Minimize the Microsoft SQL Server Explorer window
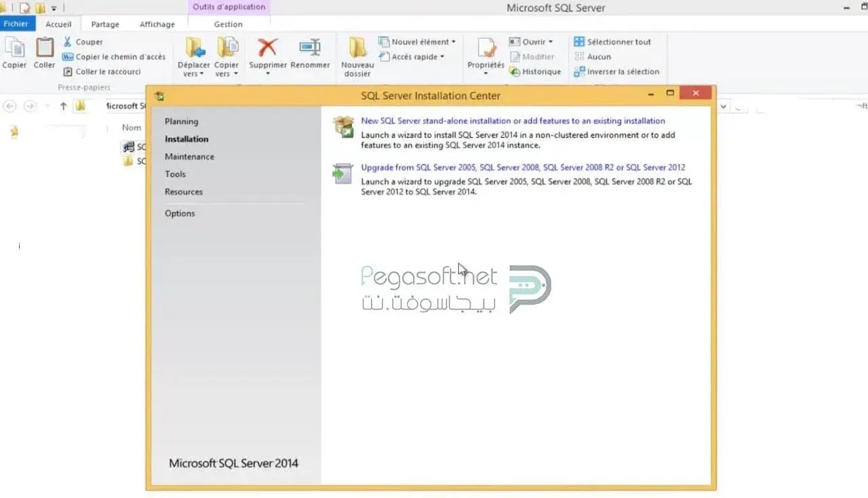Image resolution: width=868 pixels, height=498 pixels. [846, 8]
